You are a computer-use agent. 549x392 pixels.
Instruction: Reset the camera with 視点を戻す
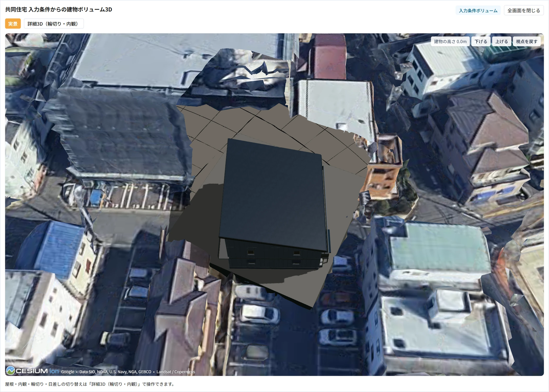pos(527,42)
